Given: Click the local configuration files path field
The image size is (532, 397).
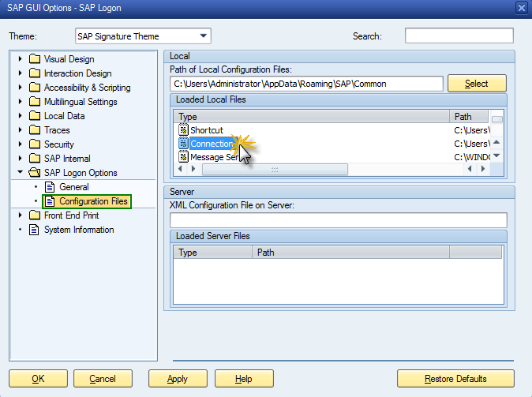Looking at the screenshot, I should [x=306, y=84].
